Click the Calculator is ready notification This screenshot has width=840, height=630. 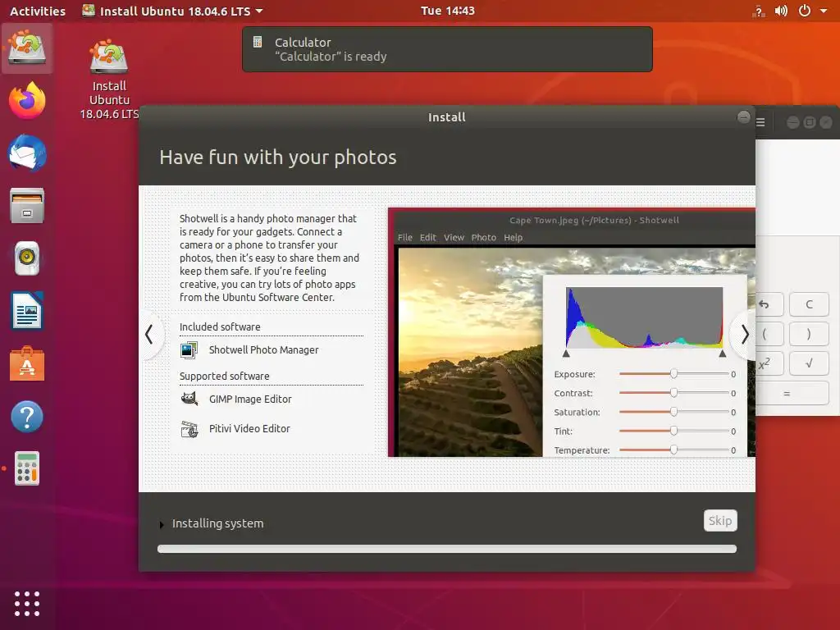point(447,49)
